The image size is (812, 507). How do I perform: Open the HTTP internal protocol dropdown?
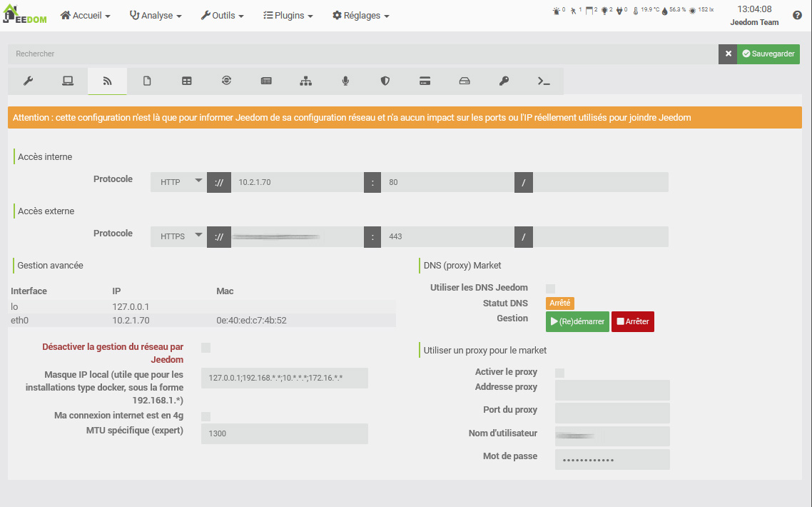[178, 182]
